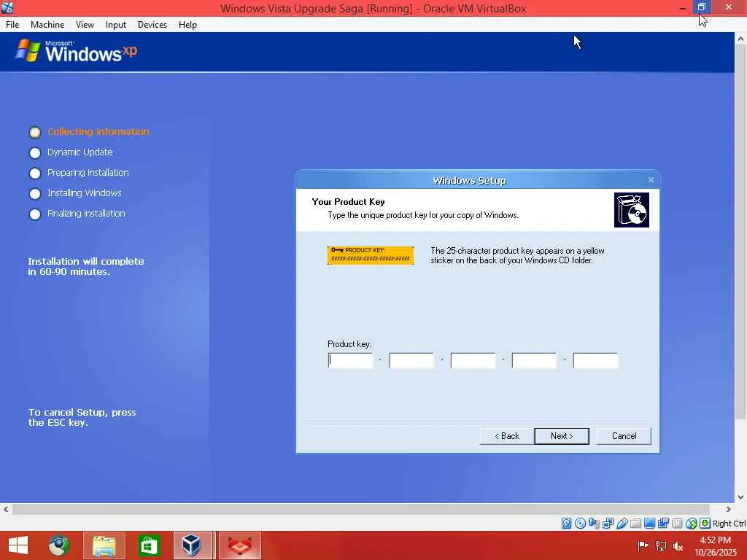Minimize the VirtualBox window
Image resolution: width=747 pixels, height=560 pixels.
682,7
